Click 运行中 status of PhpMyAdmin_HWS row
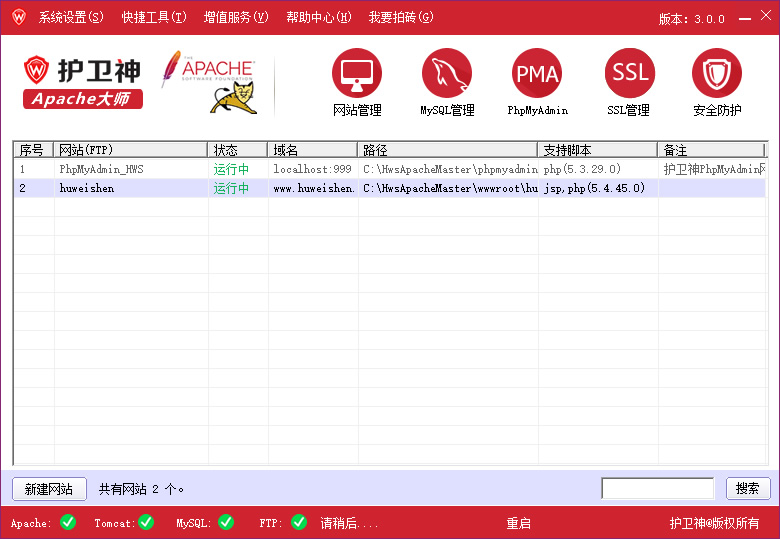Screen dimensions: 780x539 pos(231,169)
